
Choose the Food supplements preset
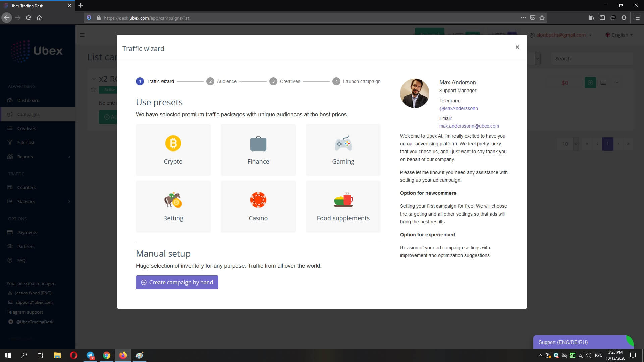pyautogui.click(x=343, y=206)
